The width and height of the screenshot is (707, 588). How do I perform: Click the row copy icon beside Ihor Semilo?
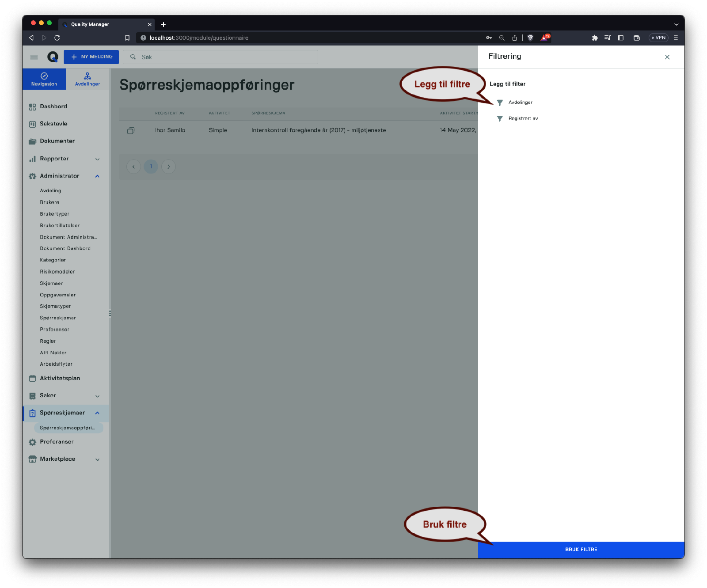131,130
